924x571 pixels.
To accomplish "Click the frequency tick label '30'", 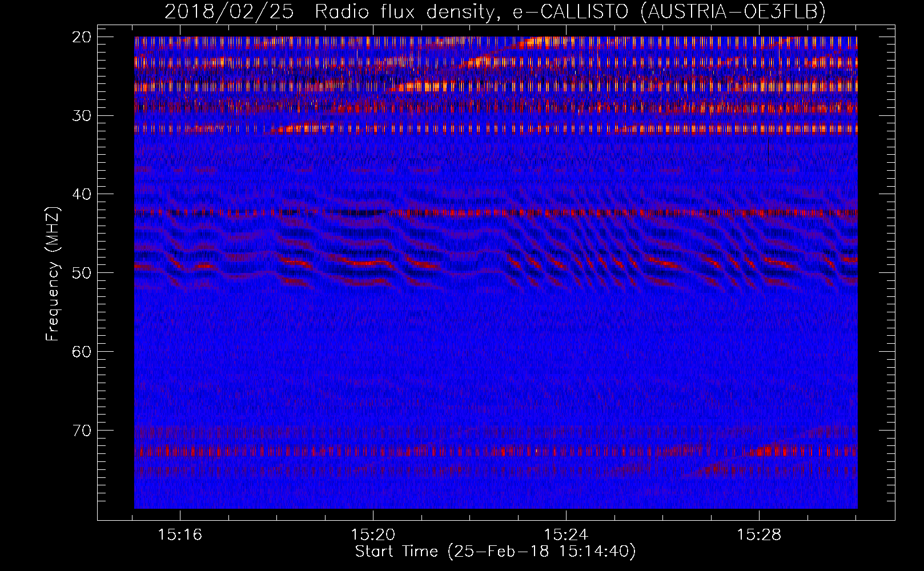I will coord(82,116).
